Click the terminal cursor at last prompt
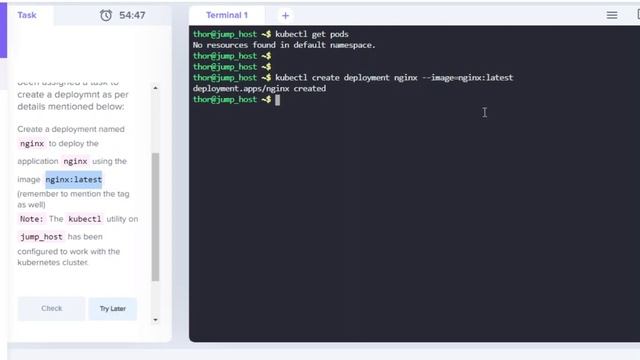This screenshot has height=360, width=640. click(278, 100)
